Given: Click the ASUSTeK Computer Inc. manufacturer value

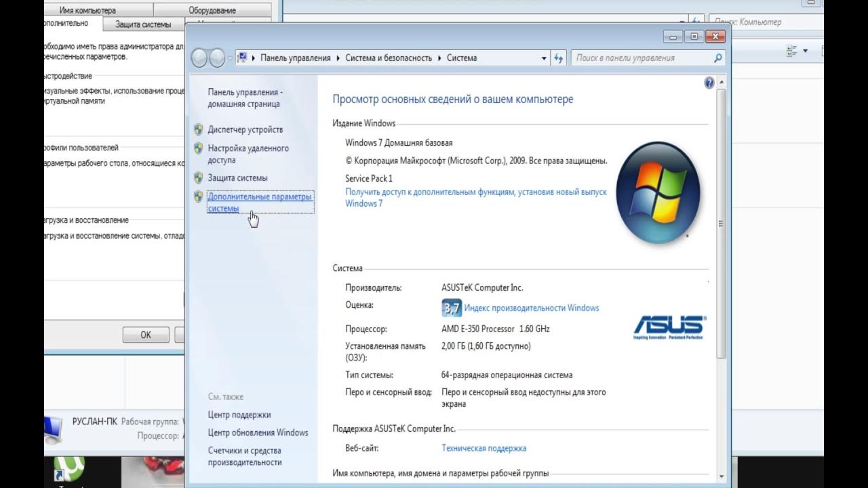Looking at the screenshot, I should click(x=482, y=287).
